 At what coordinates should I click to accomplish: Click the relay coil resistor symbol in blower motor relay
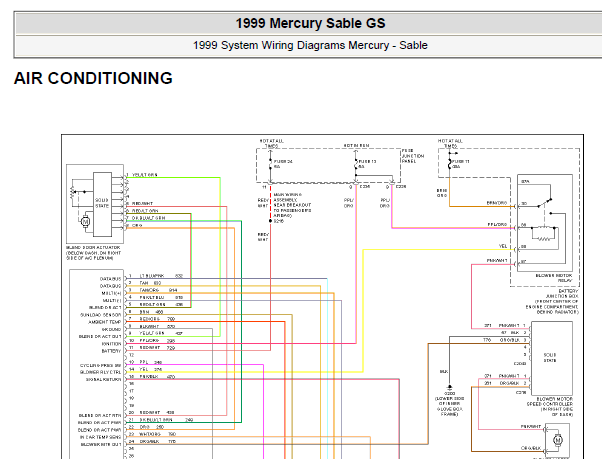click(x=544, y=239)
